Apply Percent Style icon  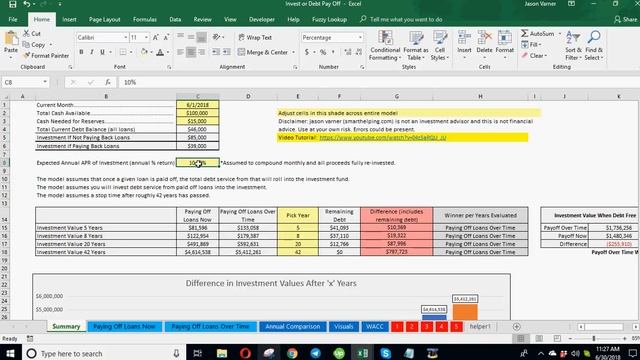(x=323, y=52)
